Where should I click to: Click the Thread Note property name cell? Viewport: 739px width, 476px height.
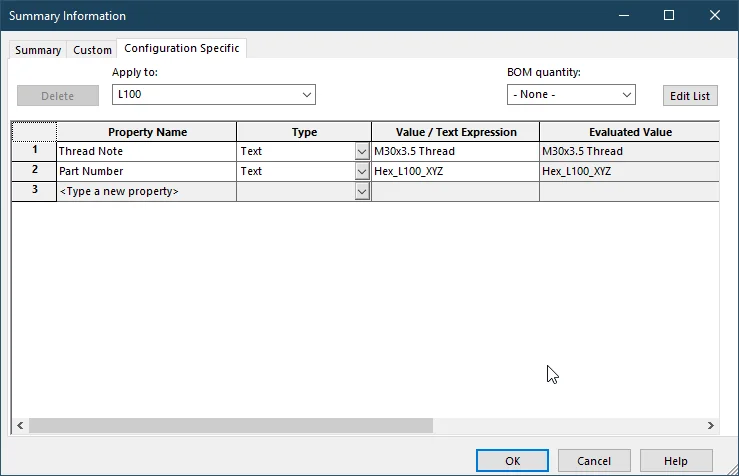click(146, 152)
